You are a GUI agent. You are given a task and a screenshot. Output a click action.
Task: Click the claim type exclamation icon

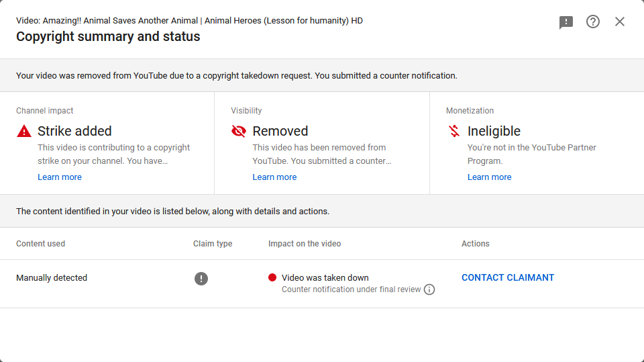201,279
